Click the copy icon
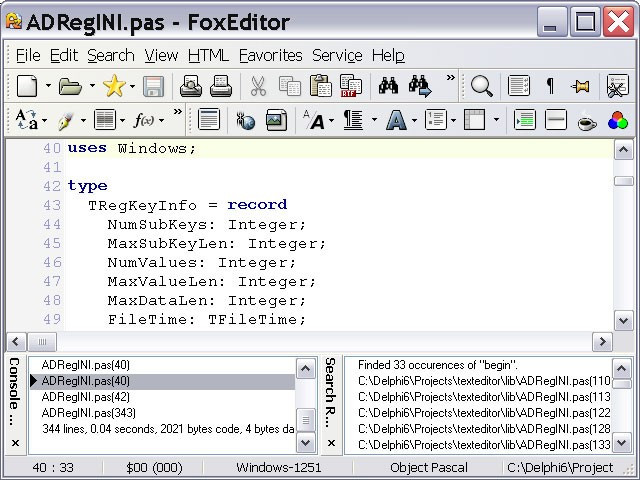 click(290, 86)
